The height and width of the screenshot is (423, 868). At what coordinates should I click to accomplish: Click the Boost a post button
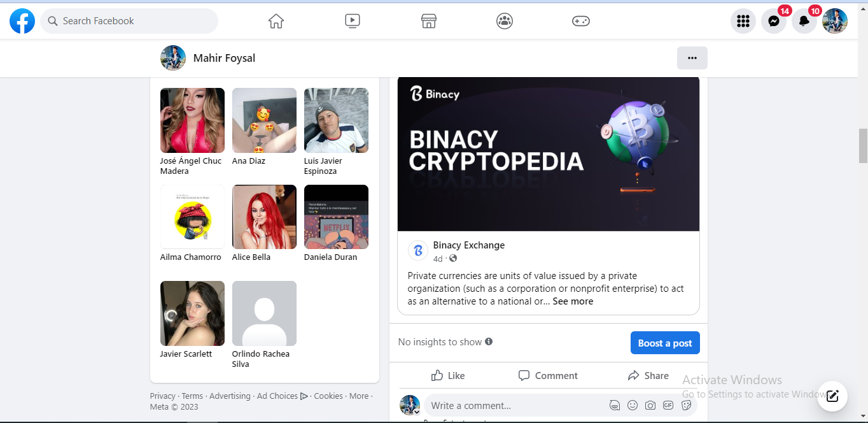click(665, 343)
